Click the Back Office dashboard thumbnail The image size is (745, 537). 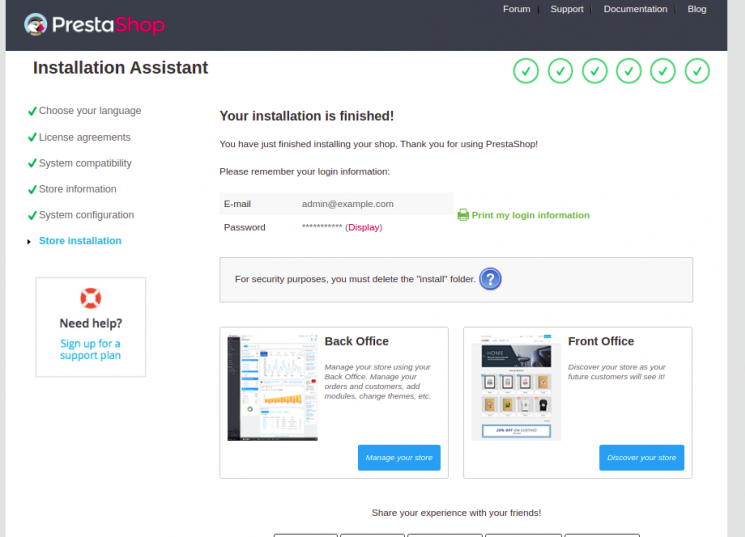(272, 387)
